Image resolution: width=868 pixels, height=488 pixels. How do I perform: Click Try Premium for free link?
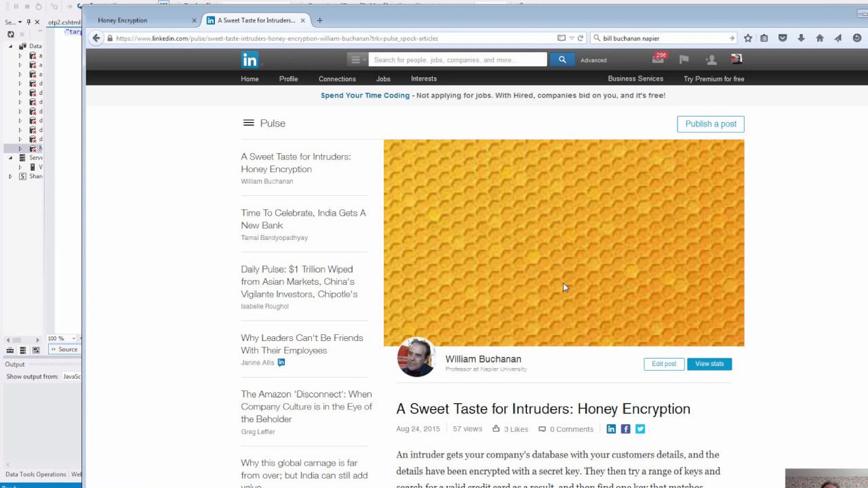[x=714, y=79]
